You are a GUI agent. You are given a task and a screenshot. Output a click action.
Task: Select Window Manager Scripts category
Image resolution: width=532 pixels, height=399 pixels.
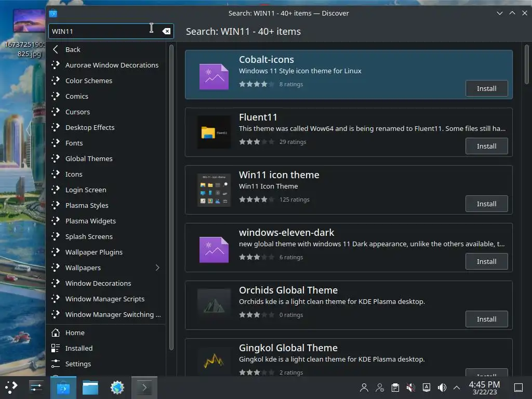click(x=107, y=299)
